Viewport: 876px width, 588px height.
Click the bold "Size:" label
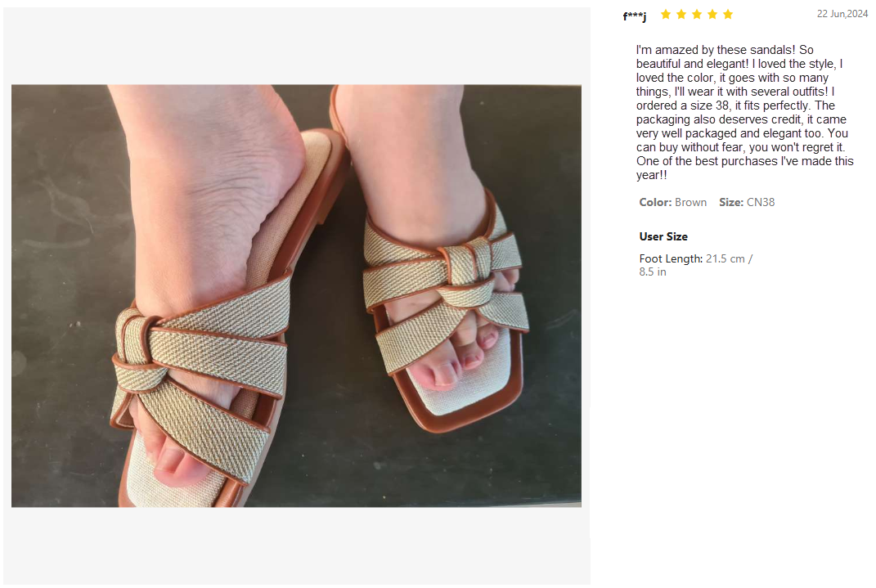731,202
